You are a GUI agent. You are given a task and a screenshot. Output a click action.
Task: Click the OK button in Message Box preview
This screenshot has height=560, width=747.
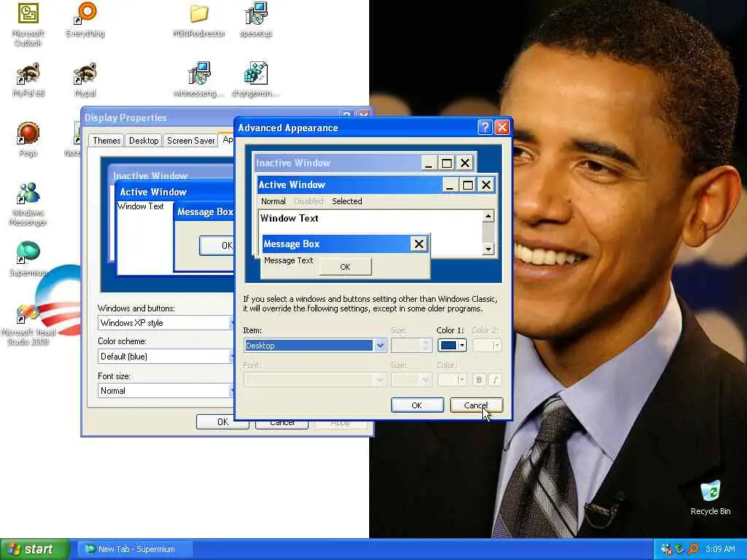click(345, 267)
